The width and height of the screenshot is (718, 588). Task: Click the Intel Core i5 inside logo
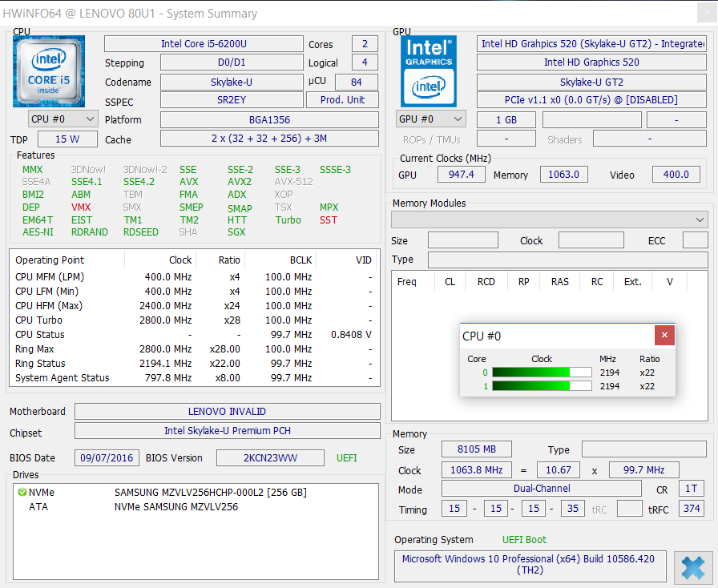[49, 71]
